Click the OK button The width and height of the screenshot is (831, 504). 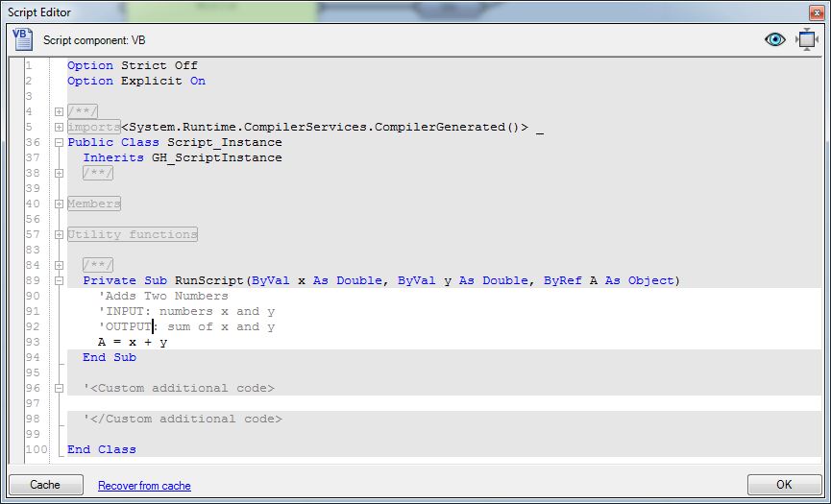(784, 485)
